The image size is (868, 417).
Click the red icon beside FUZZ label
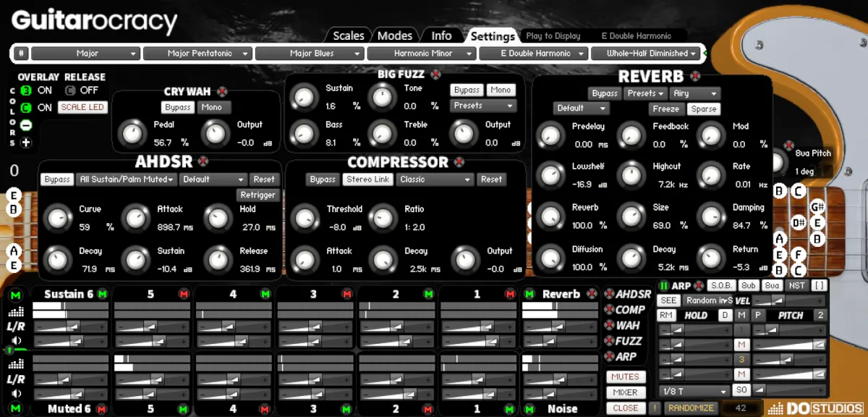(x=609, y=341)
